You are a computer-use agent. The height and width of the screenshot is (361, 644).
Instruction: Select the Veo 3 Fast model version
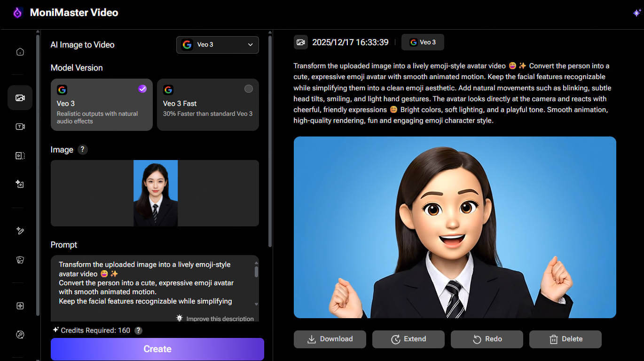click(208, 104)
